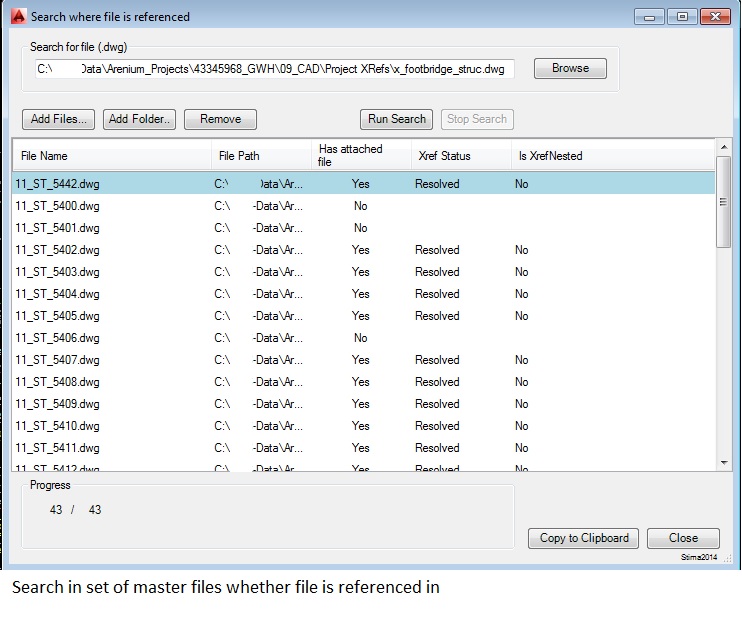Click the vertical scrollbar thumb in list
Viewport: 742px width, 636px height.
[723, 202]
